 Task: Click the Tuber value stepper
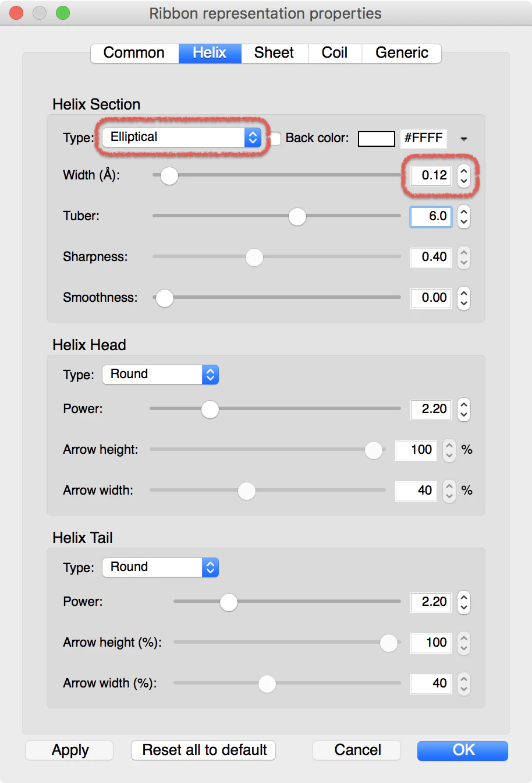coord(463,216)
